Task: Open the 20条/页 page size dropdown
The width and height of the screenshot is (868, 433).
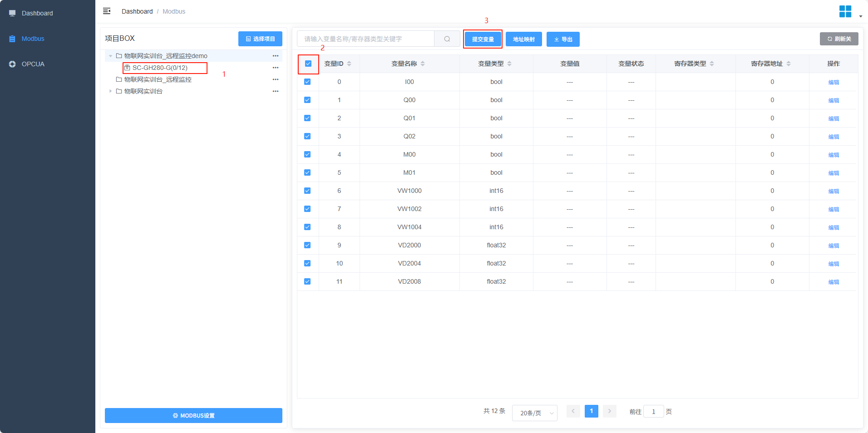Action: (534, 413)
